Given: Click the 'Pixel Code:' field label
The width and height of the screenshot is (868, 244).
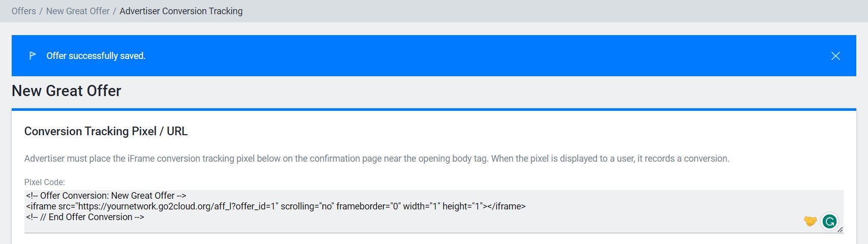Looking at the screenshot, I should 45,182.
